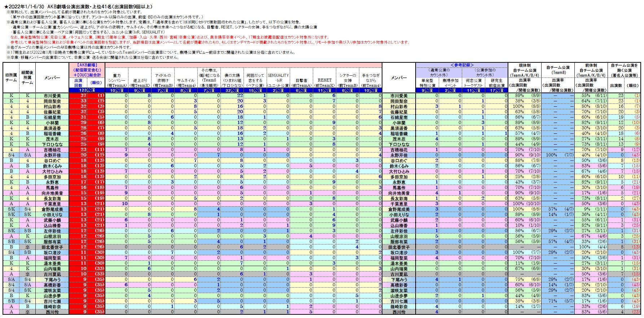Image resolution: width=644 pixels, height=318 pixels.
Task: Click the 単発型特別公演 column header
Action: [x=427, y=83]
